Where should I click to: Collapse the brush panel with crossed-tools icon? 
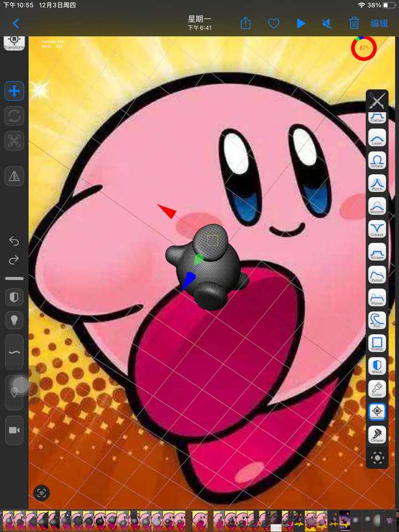[377, 100]
